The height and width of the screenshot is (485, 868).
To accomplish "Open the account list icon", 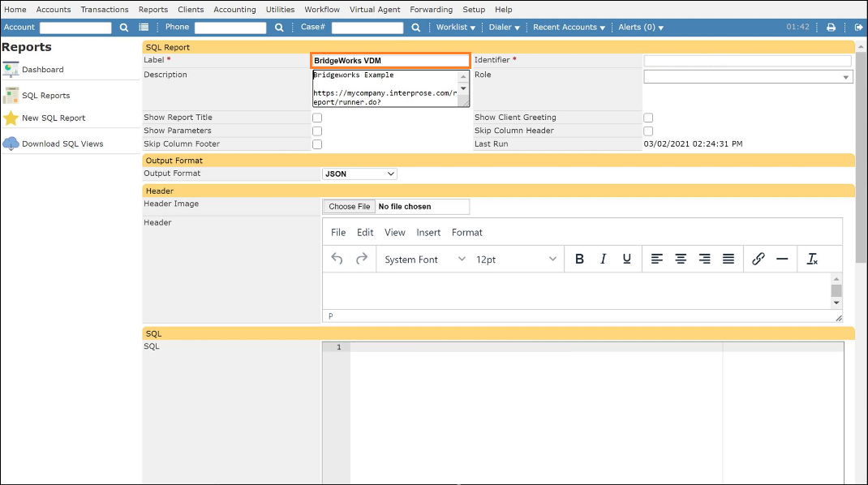I will coord(144,27).
